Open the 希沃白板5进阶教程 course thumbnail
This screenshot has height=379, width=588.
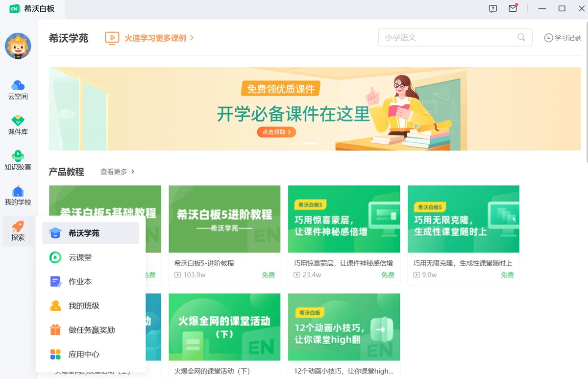(x=224, y=219)
